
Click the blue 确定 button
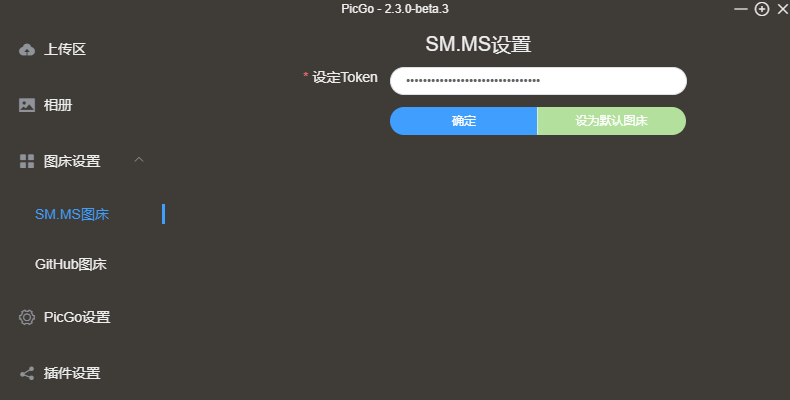(464, 121)
